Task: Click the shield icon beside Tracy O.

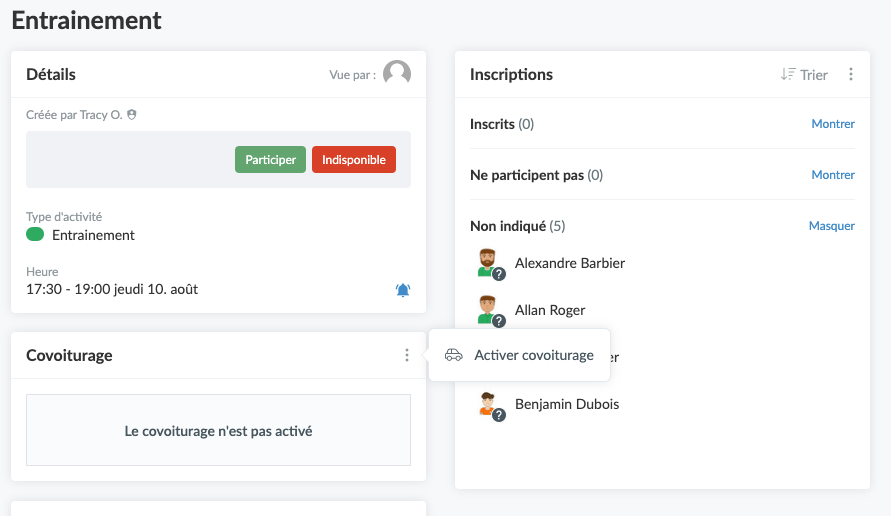Action: [x=132, y=115]
